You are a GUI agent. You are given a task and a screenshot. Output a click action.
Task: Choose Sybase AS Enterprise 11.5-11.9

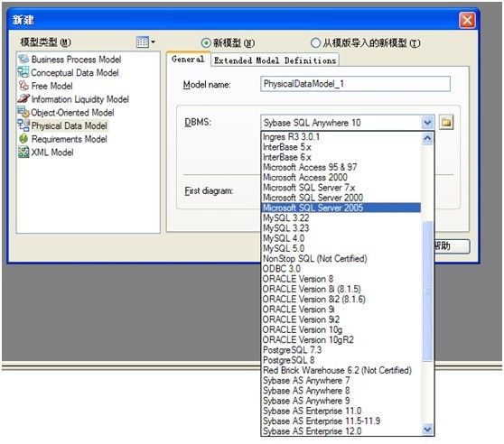[341, 421]
